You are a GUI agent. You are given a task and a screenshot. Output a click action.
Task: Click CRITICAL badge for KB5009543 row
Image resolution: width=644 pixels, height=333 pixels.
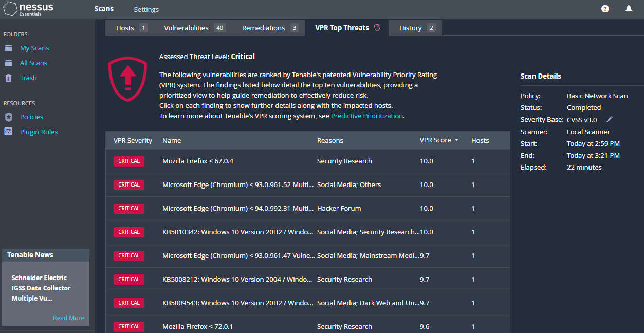129,303
